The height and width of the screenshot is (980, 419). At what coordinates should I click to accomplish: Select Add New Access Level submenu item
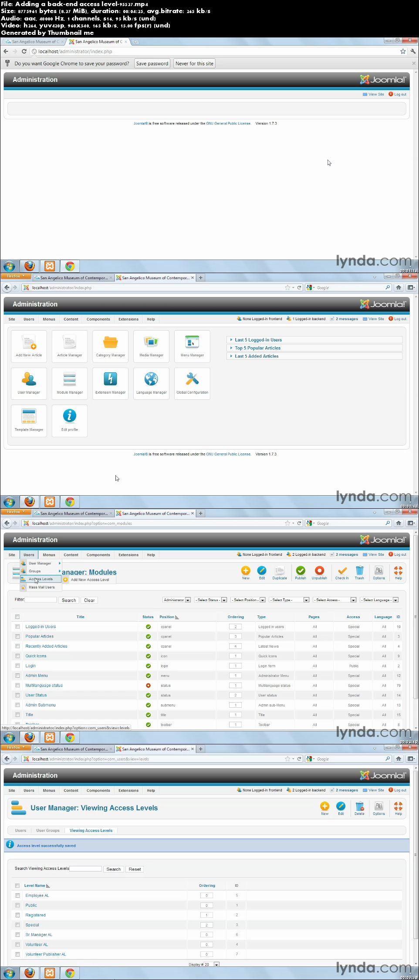(x=89, y=580)
